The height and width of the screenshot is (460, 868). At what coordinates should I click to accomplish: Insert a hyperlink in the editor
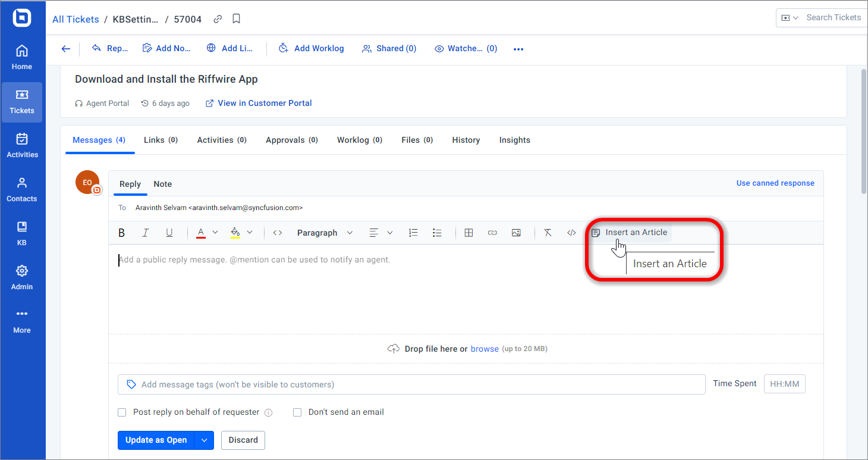point(492,233)
